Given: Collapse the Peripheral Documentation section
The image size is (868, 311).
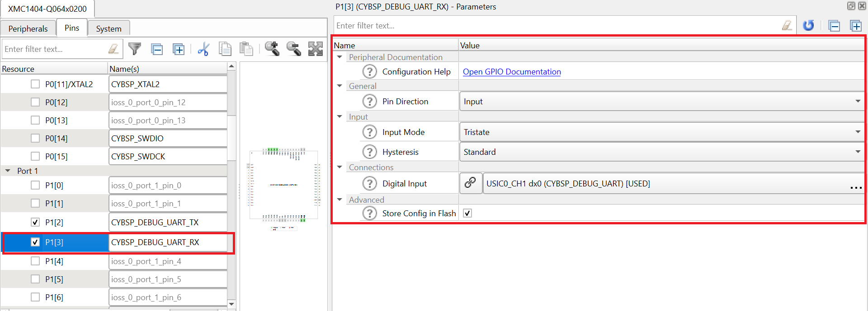Looking at the screenshot, I should pos(340,57).
